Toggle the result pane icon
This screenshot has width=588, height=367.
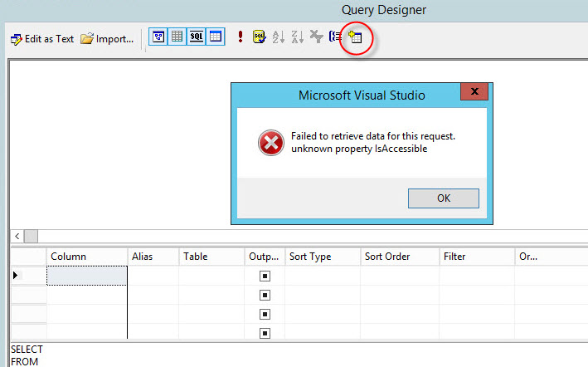click(x=215, y=37)
